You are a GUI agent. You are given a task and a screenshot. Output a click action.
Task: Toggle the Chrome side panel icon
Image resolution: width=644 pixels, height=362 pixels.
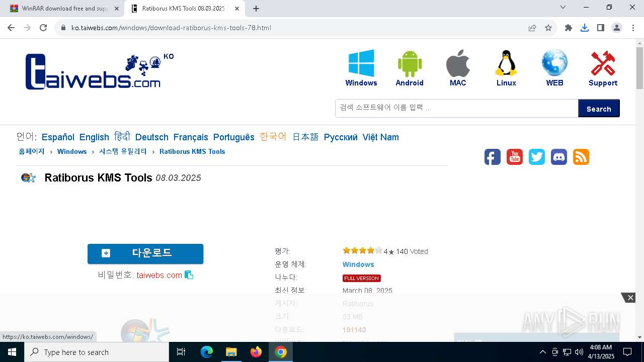point(601,28)
